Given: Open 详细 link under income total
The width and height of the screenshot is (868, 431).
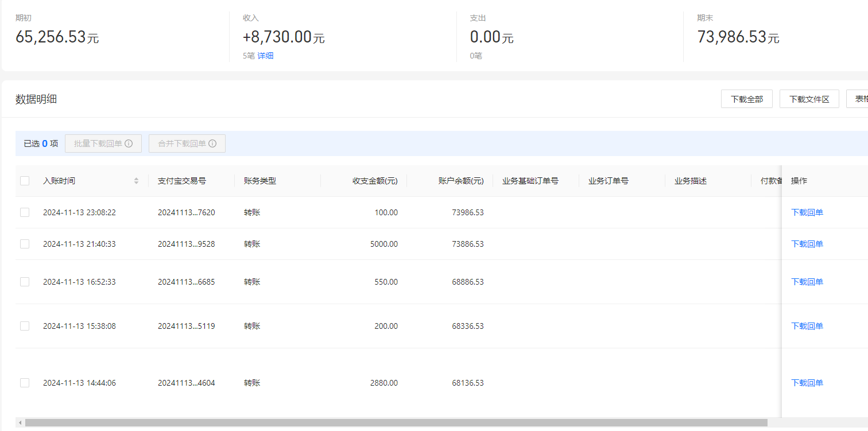Looking at the screenshot, I should coord(265,56).
